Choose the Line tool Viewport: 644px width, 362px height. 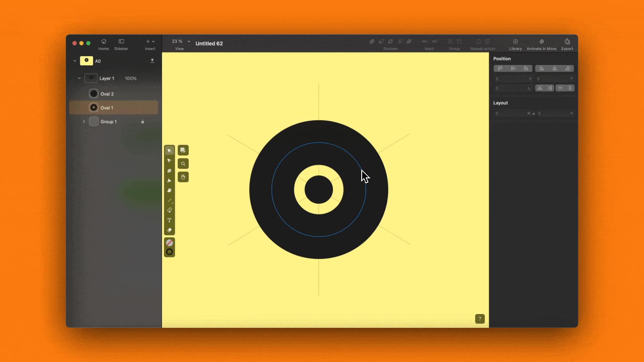click(169, 200)
